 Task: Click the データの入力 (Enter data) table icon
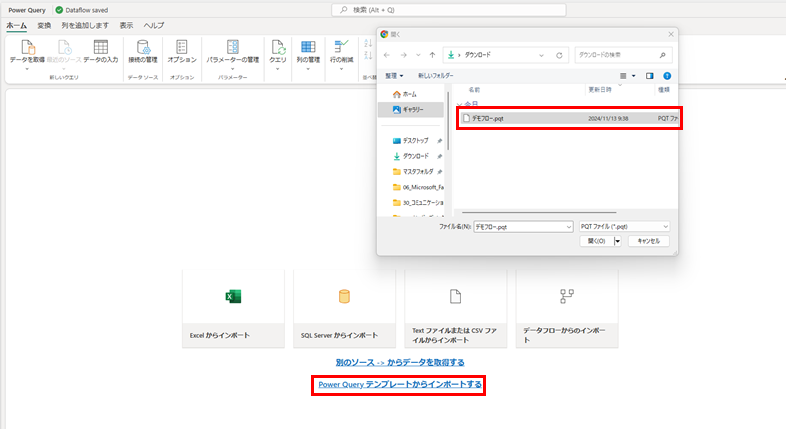point(101,47)
